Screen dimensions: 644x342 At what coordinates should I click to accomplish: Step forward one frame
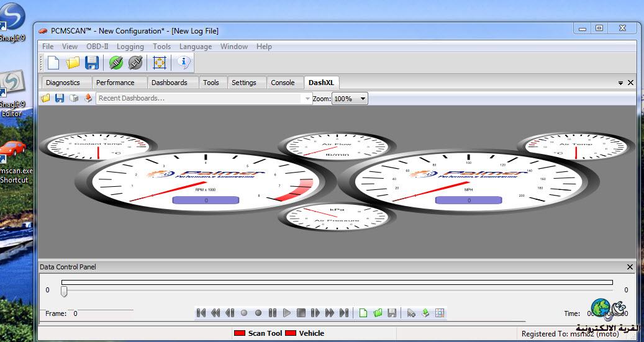click(315, 313)
